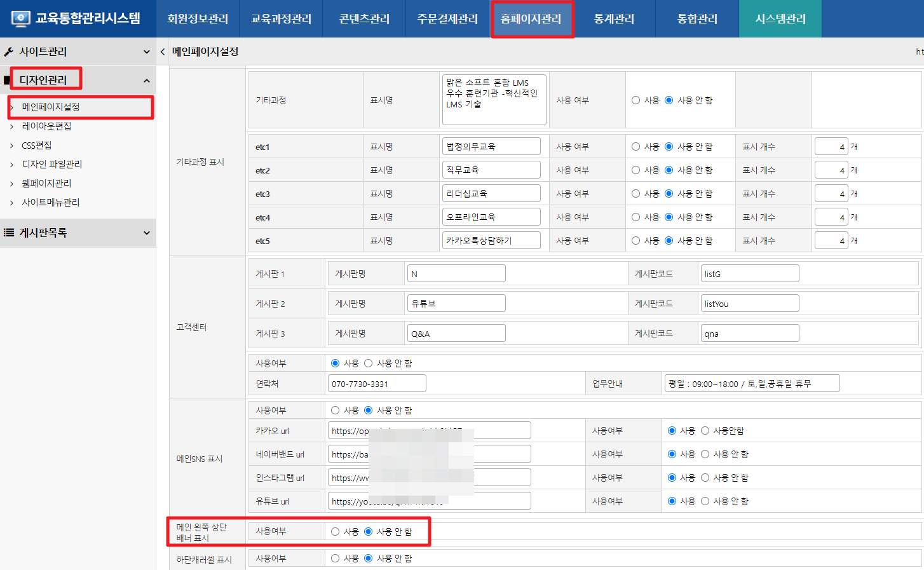This screenshot has width=924, height=570.
Task: Expand the 사이트관리 section chevron
Action: (146, 51)
